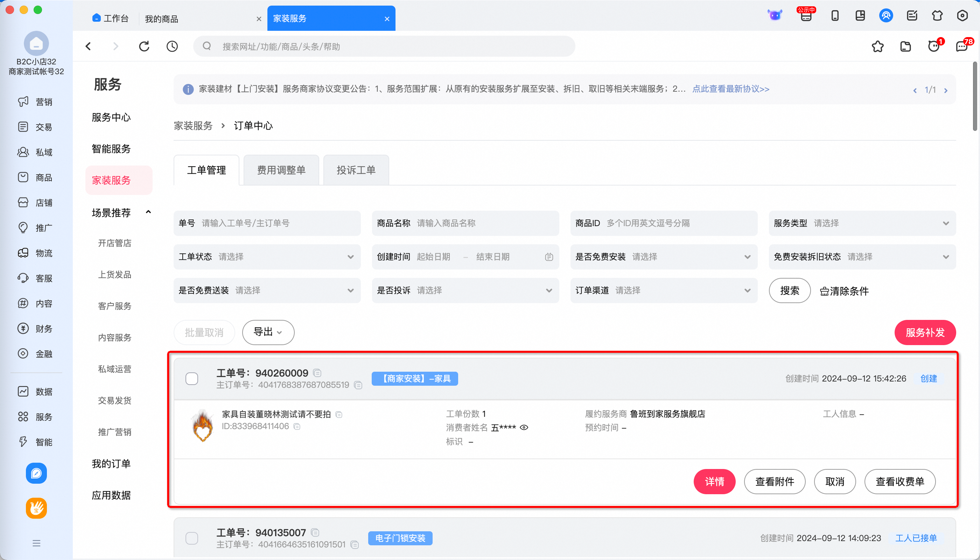Switch to the 费用调整单 tab
This screenshot has height=560, width=980.
pyautogui.click(x=281, y=170)
